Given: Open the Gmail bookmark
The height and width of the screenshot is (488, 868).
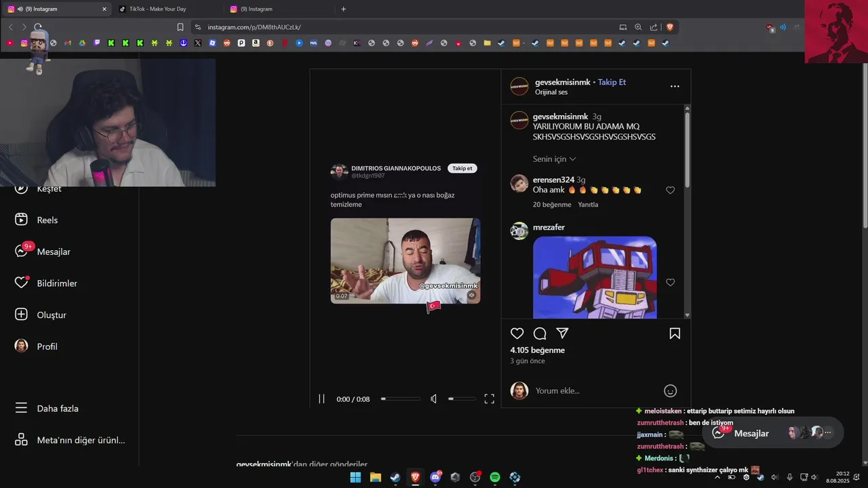Looking at the screenshot, I should [x=68, y=43].
